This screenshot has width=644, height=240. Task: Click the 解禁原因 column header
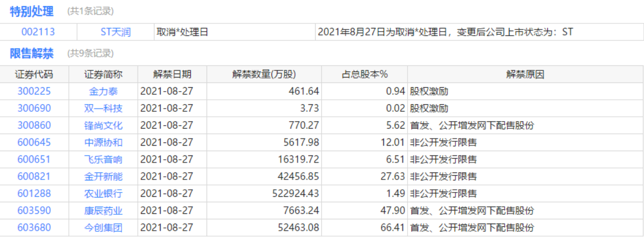(x=525, y=74)
